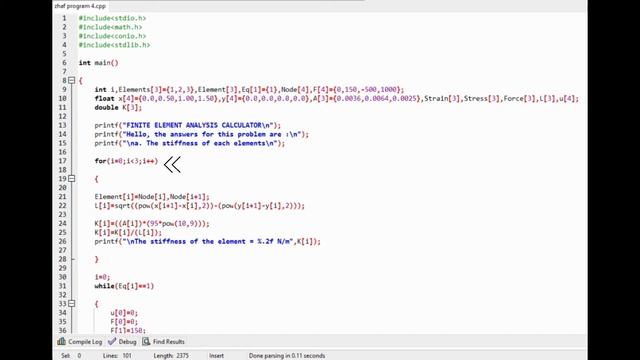Click the Insert mode status indicator
Screen dimensions: 640x360
point(216,356)
